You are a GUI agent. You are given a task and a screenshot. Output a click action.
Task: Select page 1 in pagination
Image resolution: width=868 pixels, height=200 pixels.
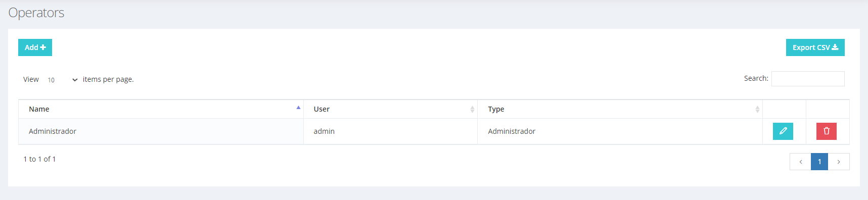819,162
